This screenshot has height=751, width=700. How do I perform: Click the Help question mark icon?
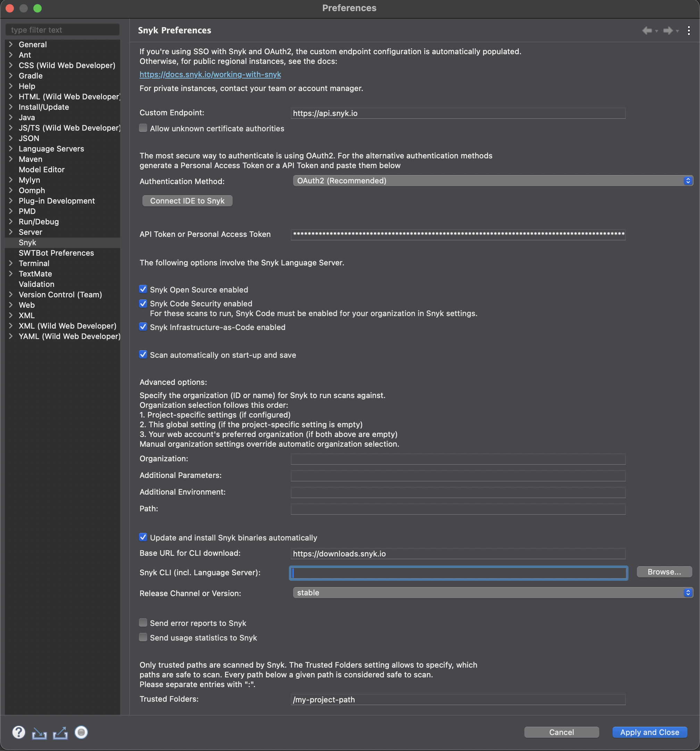tap(18, 732)
